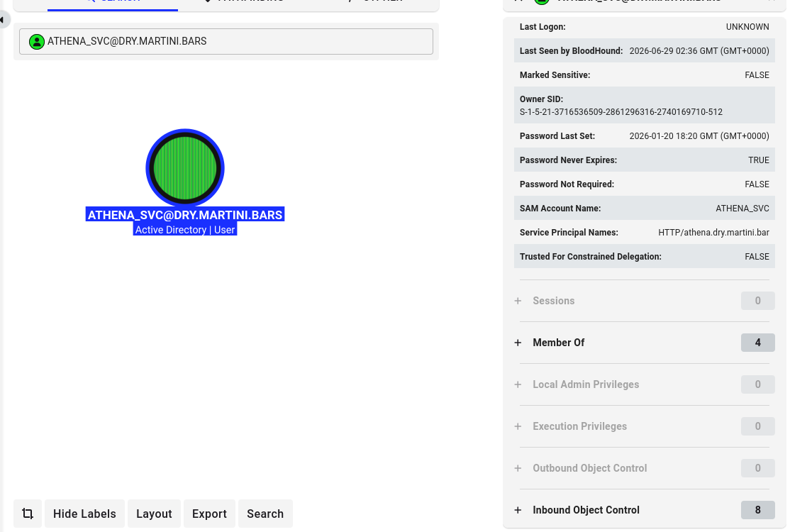
Task: Click the Local Admin Privileges count 0
Action: pos(758,384)
